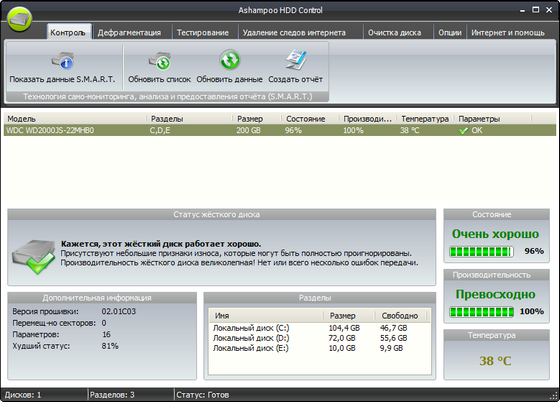This screenshot has height=402, width=560.
Task: Sort list by Температура column header
Action: click(425, 119)
